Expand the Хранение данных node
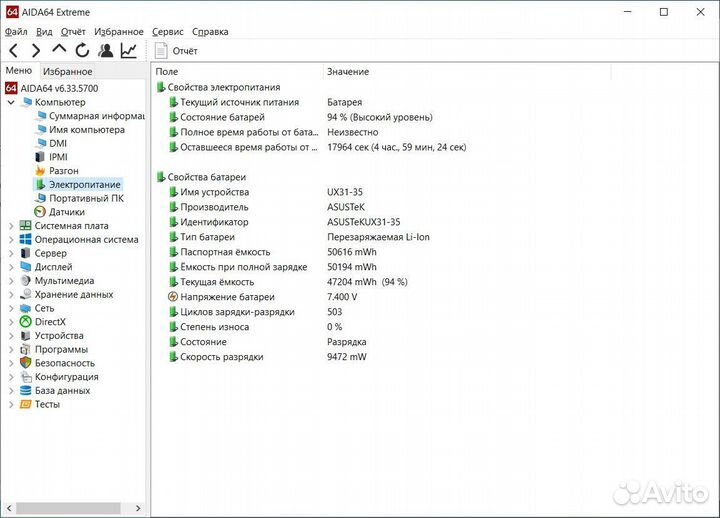720x518 pixels. [x=11, y=295]
